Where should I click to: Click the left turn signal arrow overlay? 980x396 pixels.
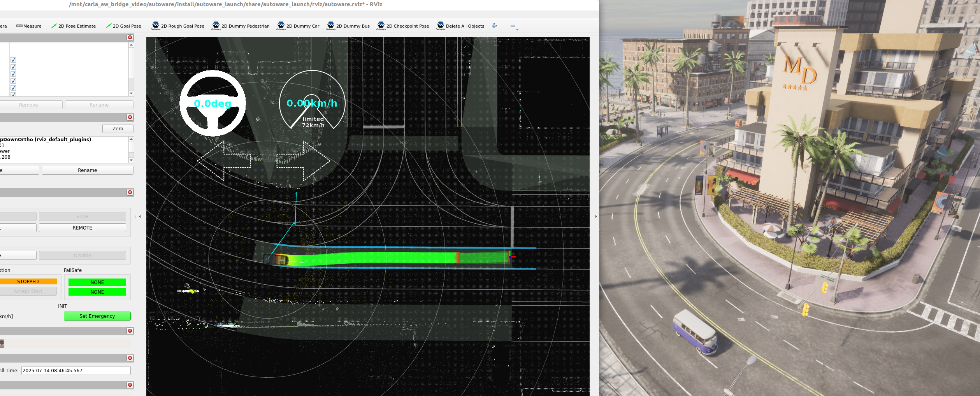[x=224, y=161]
